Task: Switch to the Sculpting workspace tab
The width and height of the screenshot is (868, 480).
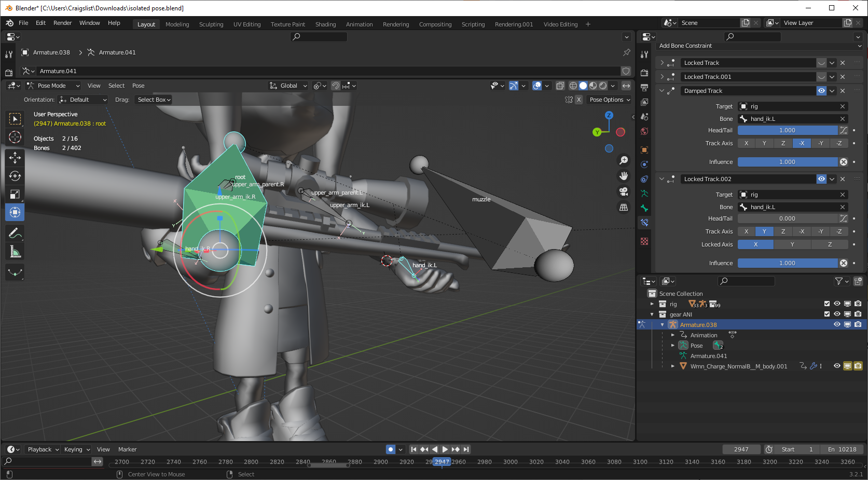Action: pos(211,24)
